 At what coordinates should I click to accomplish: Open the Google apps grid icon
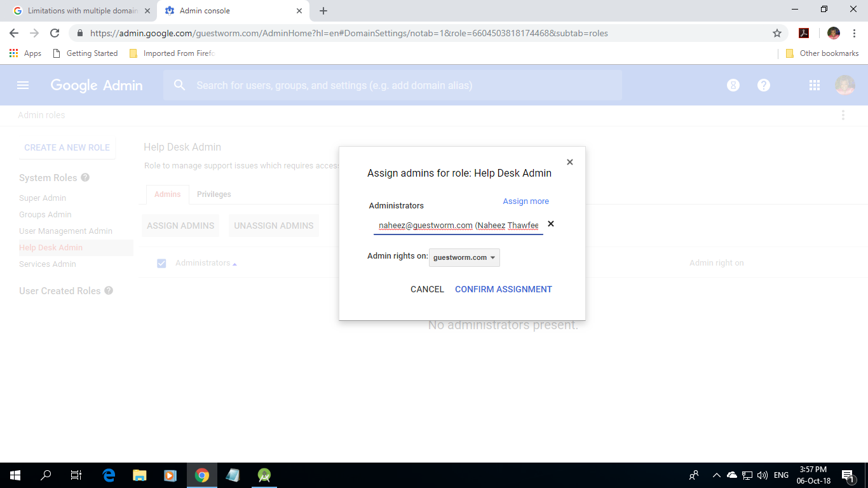pyautogui.click(x=815, y=85)
